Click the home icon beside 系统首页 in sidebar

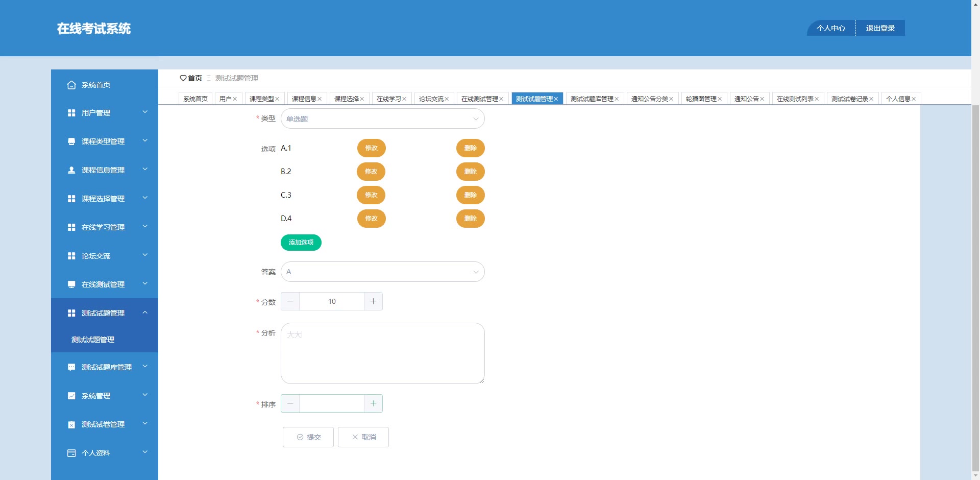pos(71,85)
